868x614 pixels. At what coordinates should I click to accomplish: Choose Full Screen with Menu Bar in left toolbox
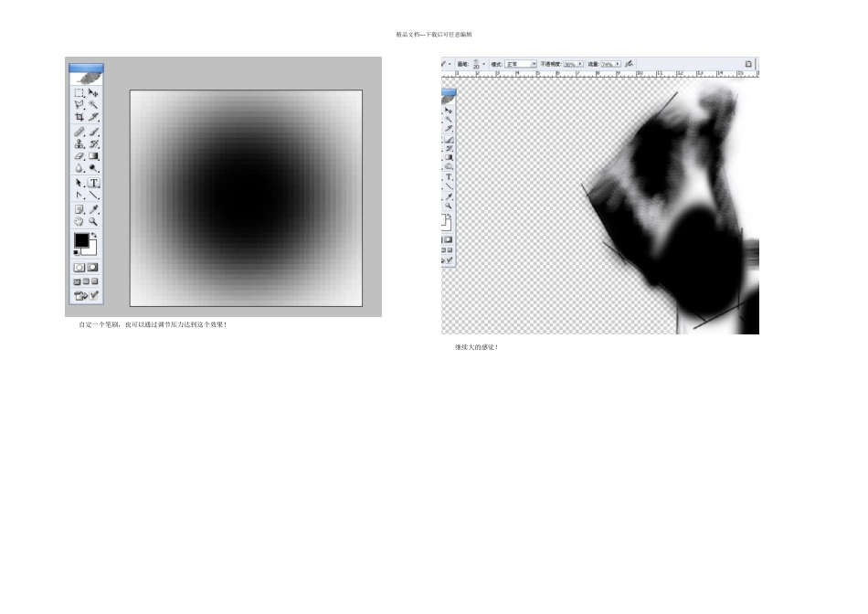[x=86, y=281]
